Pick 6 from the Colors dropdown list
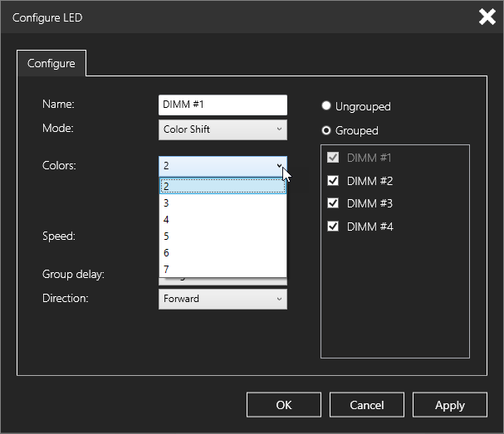Image resolution: width=504 pixels, height=434 pixels. coord(222,252)
